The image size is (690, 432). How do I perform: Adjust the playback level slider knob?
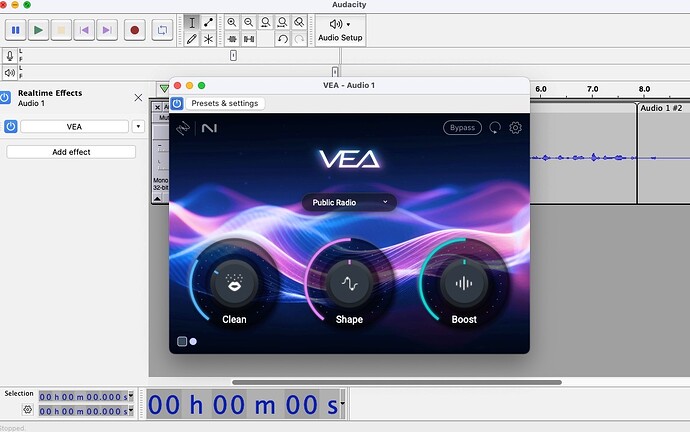(x=335, y=72)
